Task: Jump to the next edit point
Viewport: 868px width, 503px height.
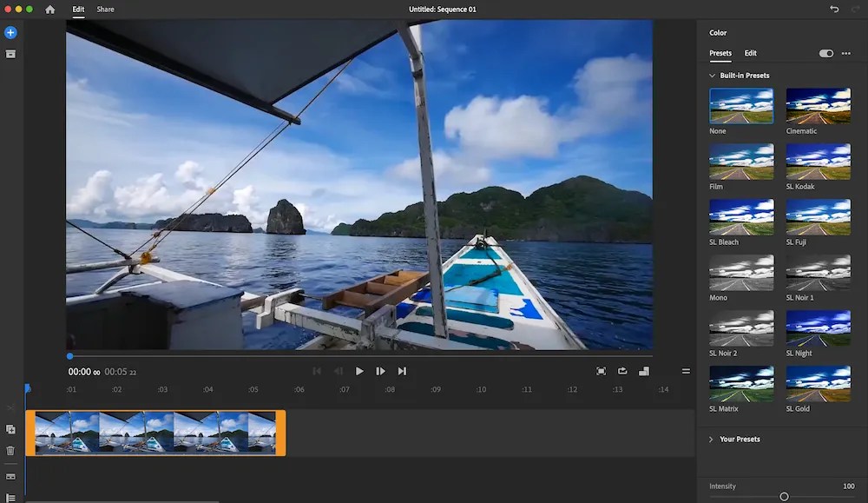Action: tap(402, 371)
